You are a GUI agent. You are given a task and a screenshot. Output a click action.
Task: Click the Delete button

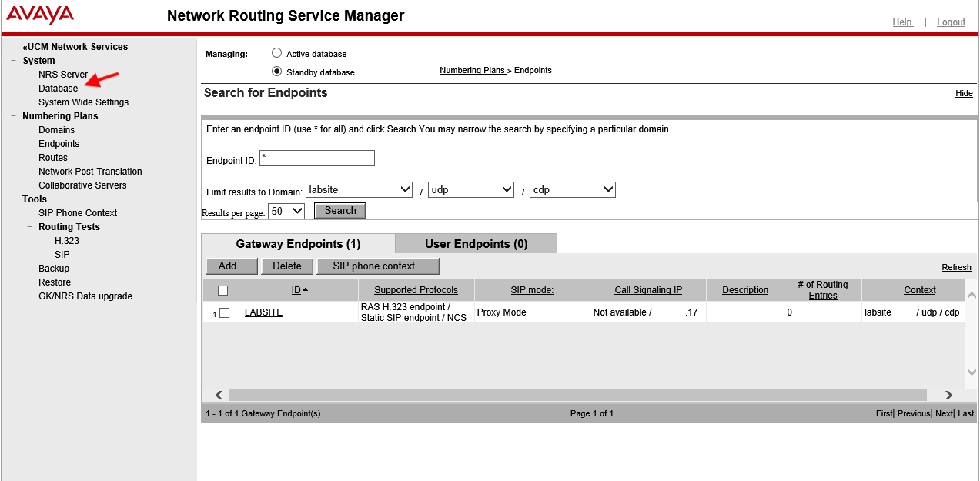pos(287,266)
